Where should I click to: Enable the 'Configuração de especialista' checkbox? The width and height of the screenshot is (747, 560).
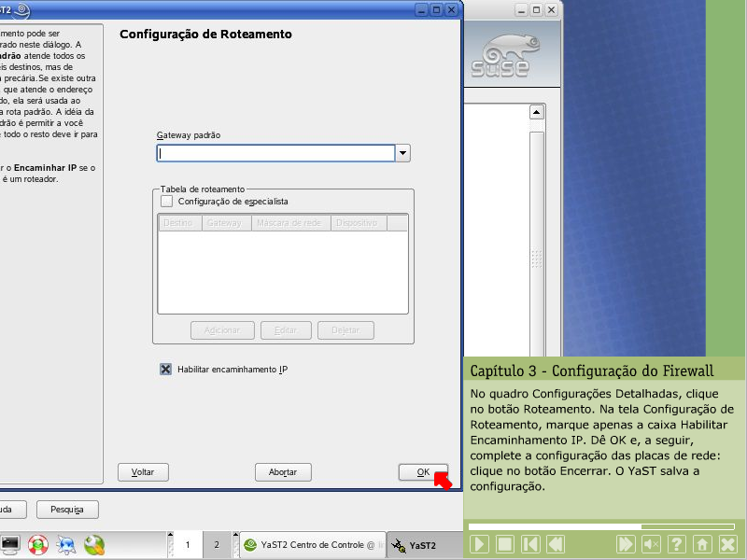click(167, 201)
